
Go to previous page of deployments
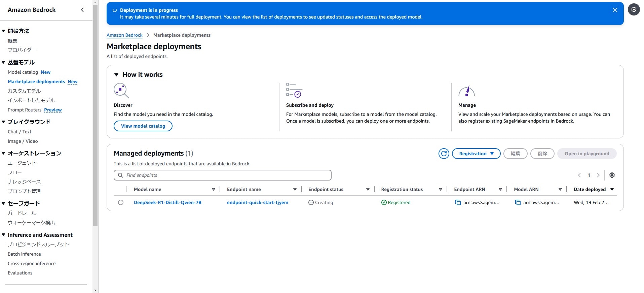579,175
